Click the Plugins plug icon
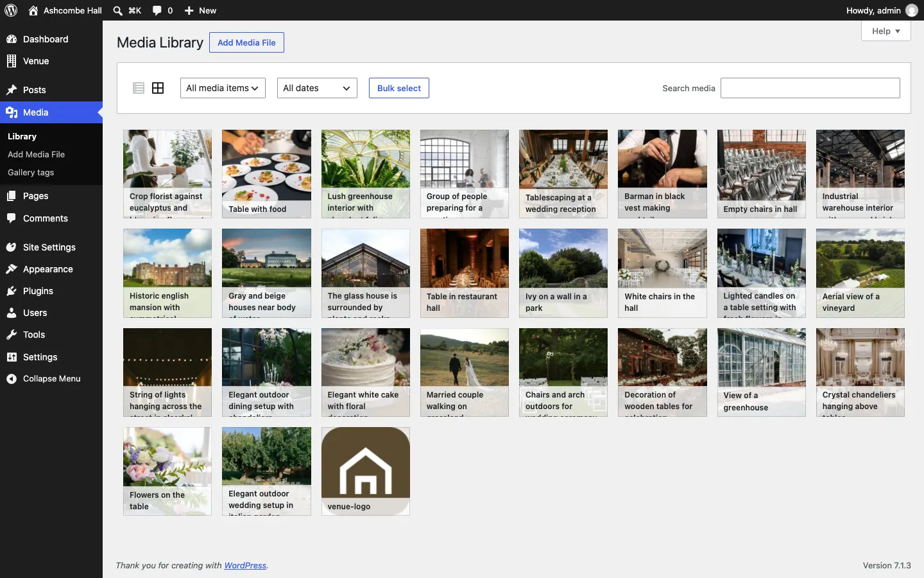 coord(12,291)
